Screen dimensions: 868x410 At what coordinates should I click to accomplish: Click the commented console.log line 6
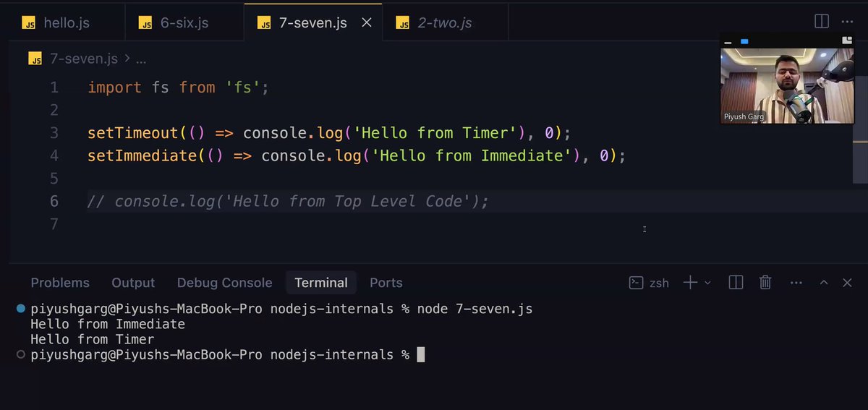(288, 201)
